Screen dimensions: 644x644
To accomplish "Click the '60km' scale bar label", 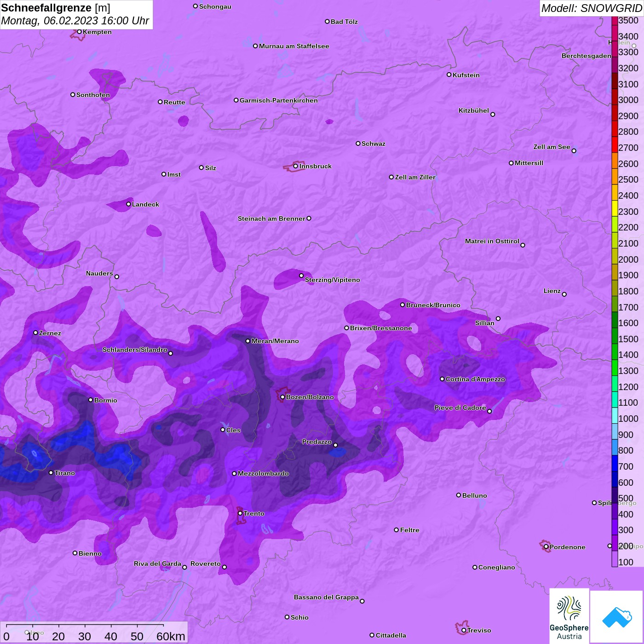I will point(171,636).
